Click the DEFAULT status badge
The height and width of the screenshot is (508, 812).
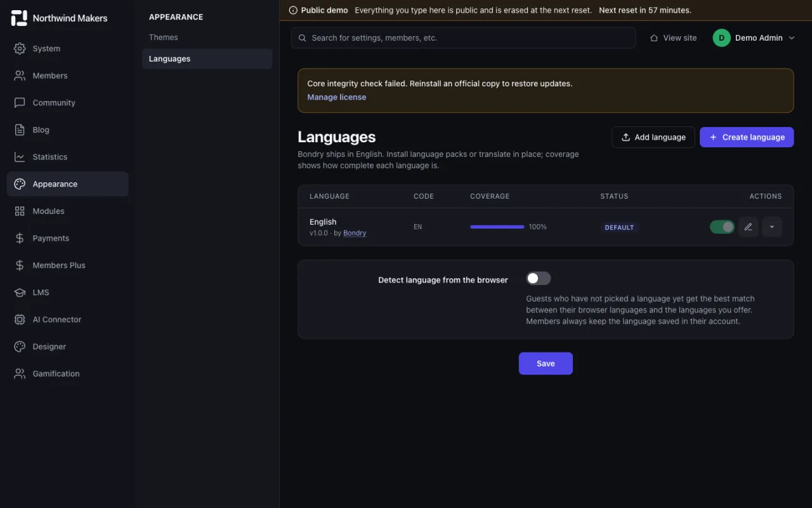(x=619, y=227)
